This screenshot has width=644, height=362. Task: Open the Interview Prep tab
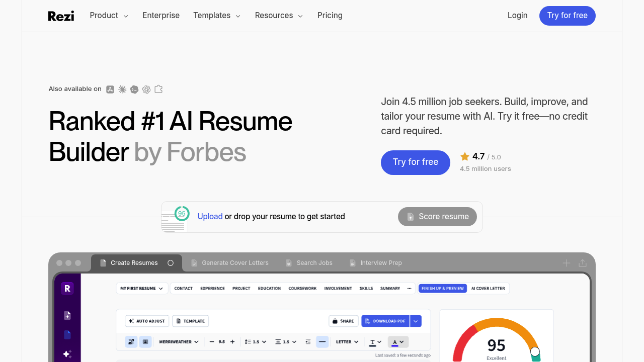376,263
